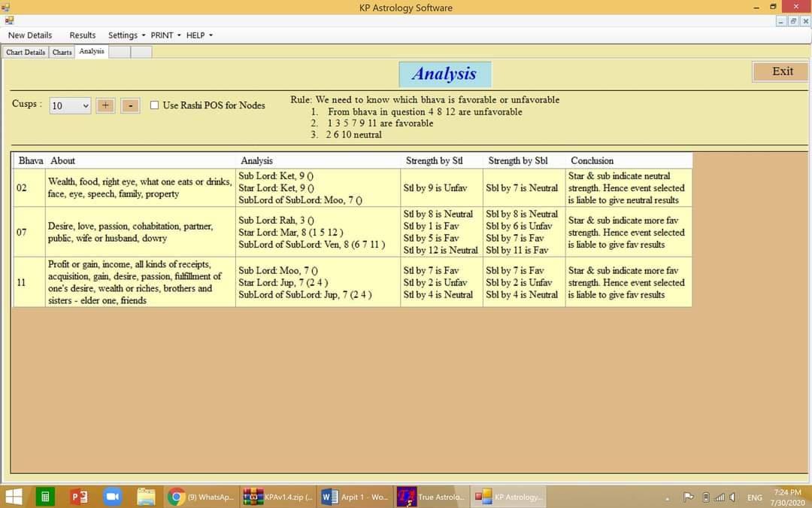Select the Bhava 02 row cell
This screenshot has width=812, height=508.
point(29,187)
